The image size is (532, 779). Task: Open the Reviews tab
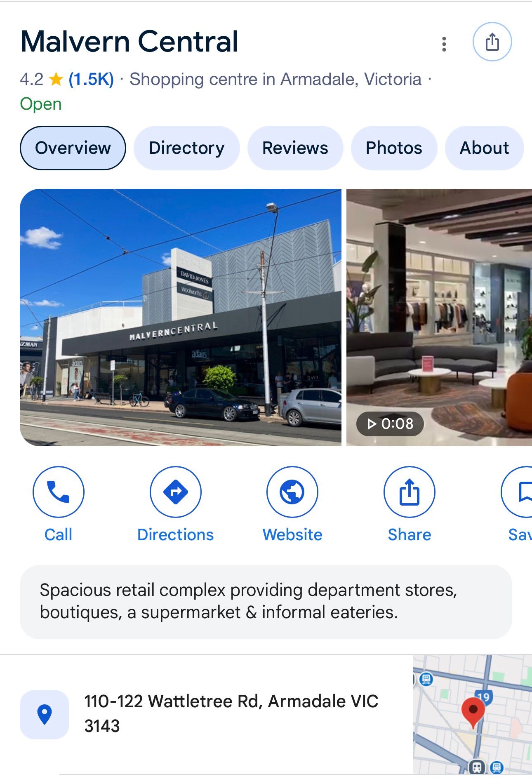tap(295, 148)
